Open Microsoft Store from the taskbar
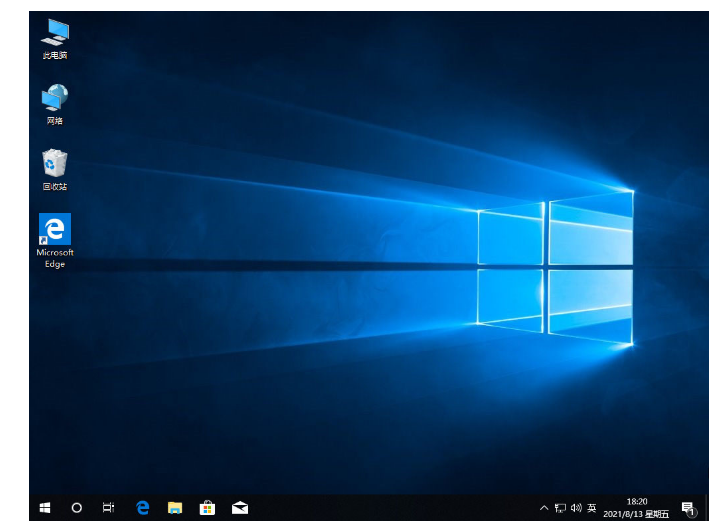This screenshot has width=722, height=530. tap(207, 508)
